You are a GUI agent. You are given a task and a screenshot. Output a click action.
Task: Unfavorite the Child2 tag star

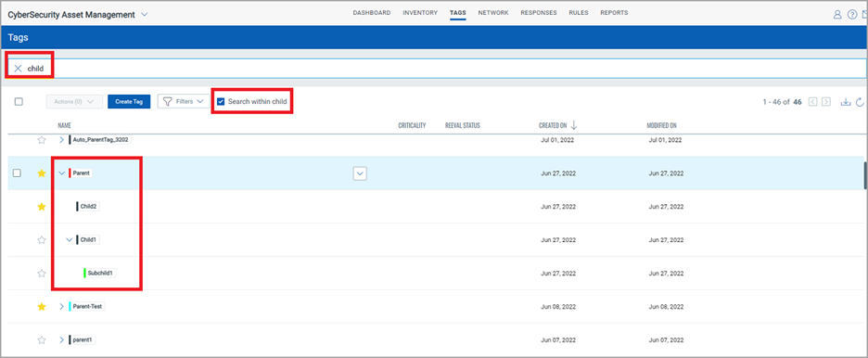(42, 207)
